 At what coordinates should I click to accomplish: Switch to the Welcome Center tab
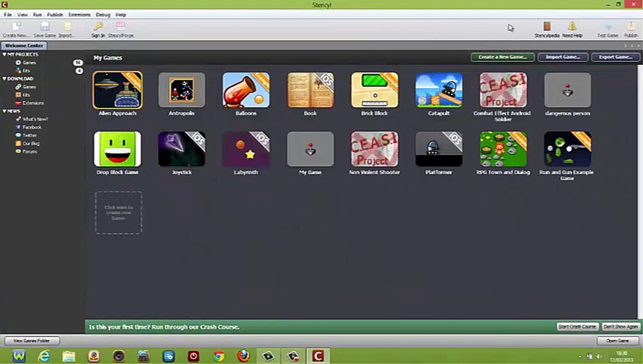24,45
